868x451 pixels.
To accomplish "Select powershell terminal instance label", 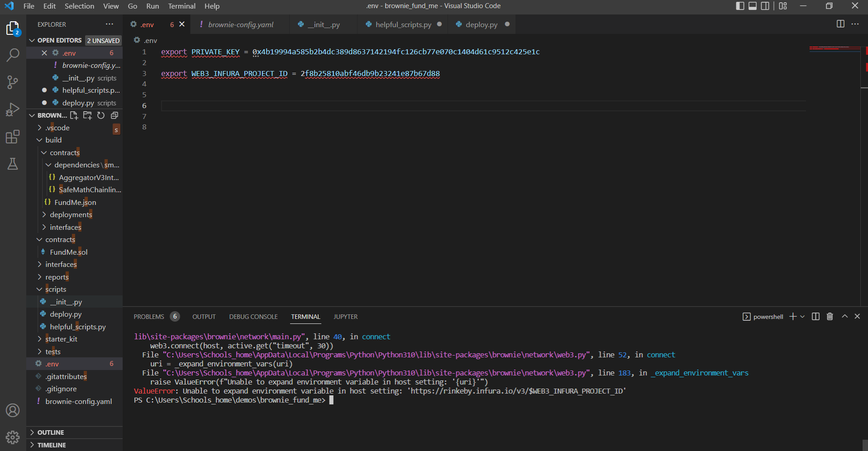I will [x=763, y=317].
